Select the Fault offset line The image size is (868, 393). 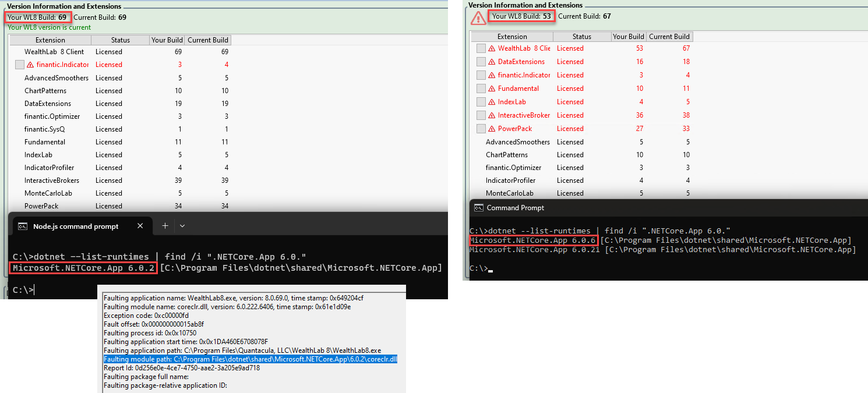tap(154, 324)
